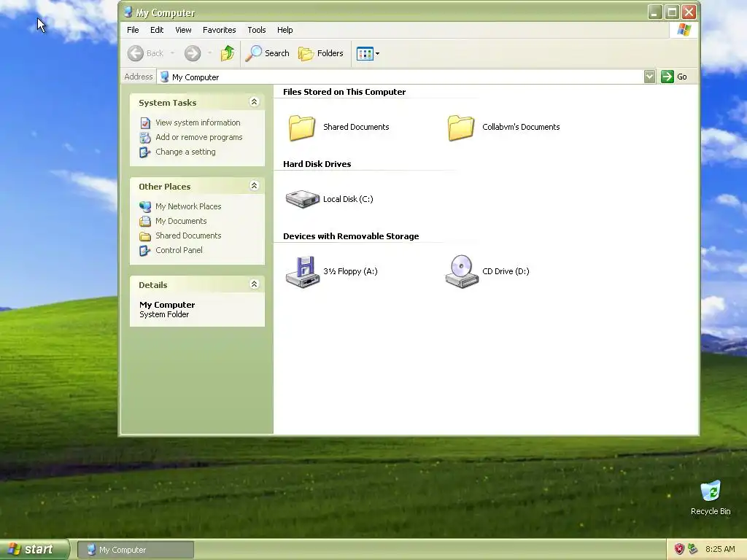
Task: Open Shared Documents link in Other Places
Action: pyautogui.click(x=188, y=236)
